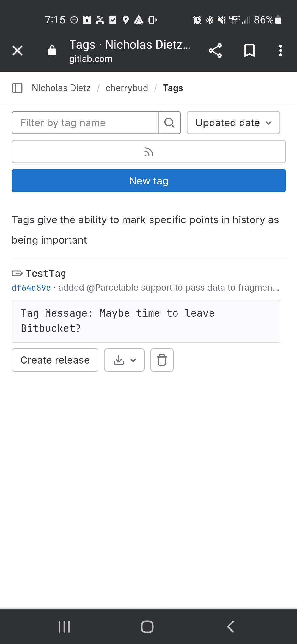The image size is (297, 644).
Task: Open the browser overflow menu
Action: pyautogui.click(x=280, y=50)
